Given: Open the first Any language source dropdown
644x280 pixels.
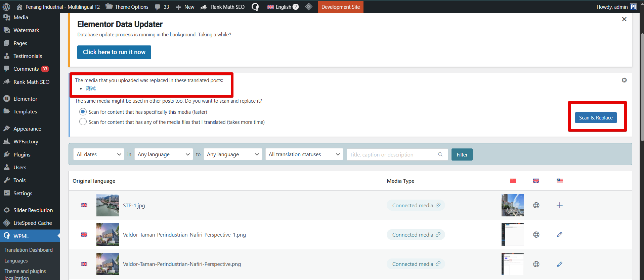Looking at the screenshot, I should [164, 154].
